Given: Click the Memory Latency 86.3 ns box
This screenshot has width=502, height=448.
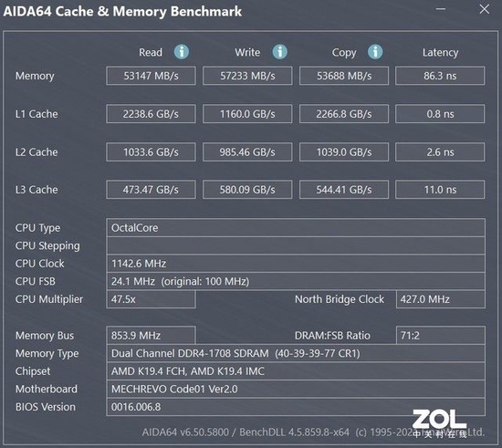Looking at the screenshot, I should pyautogui.click(x=440, y=76).
